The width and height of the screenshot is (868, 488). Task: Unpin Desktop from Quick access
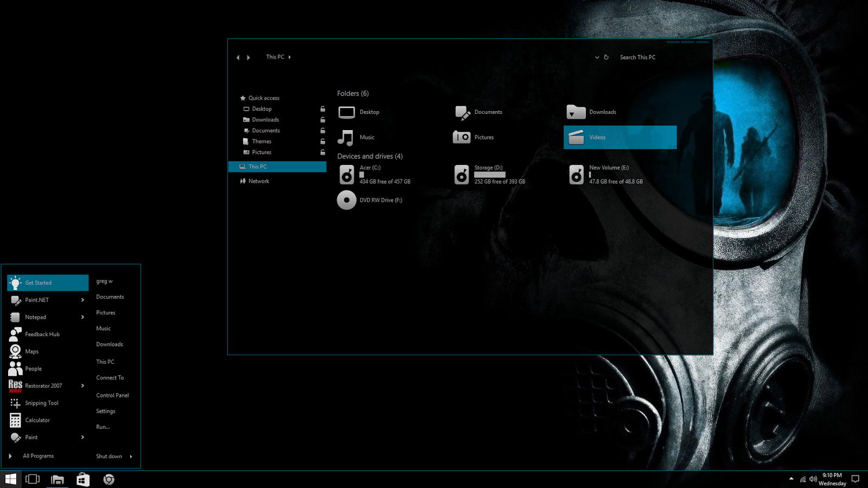[x=322, y=108]
